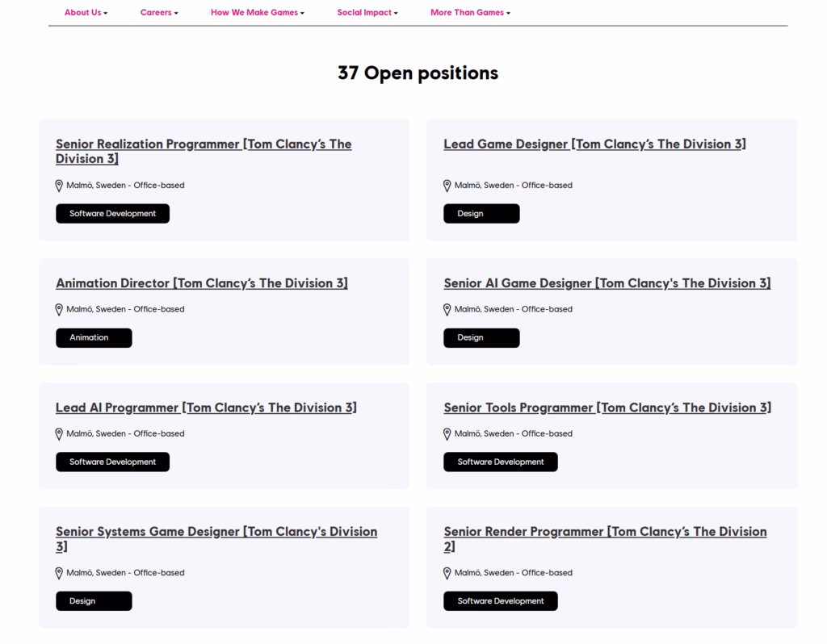Click Malmö location text under Senior Tools Programmer
Screen dimensions: 827x644
(513, 433)
